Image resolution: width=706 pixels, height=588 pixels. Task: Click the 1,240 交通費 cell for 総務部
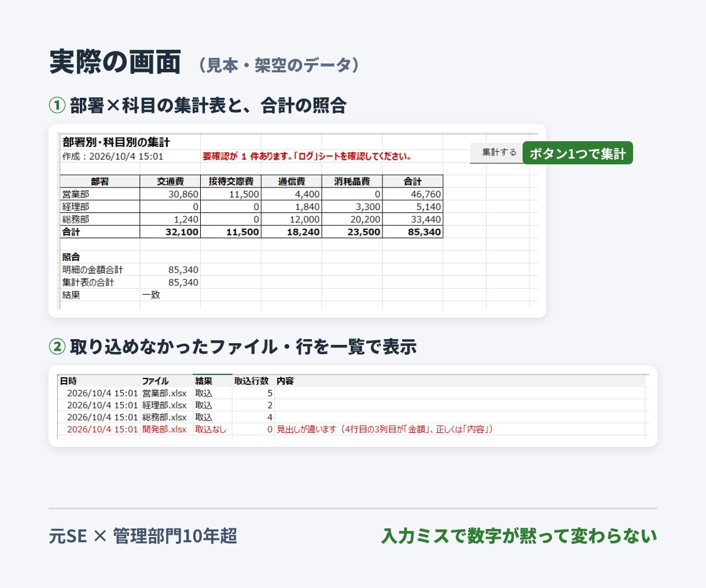(170, 219)
